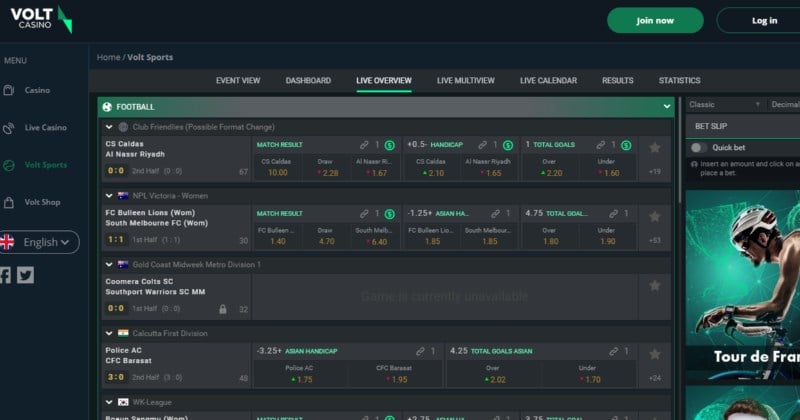This screenshot has height=420, width=800.
Task: Click link icon on 1 Total Goals market
Action: [x=601, y=145]
